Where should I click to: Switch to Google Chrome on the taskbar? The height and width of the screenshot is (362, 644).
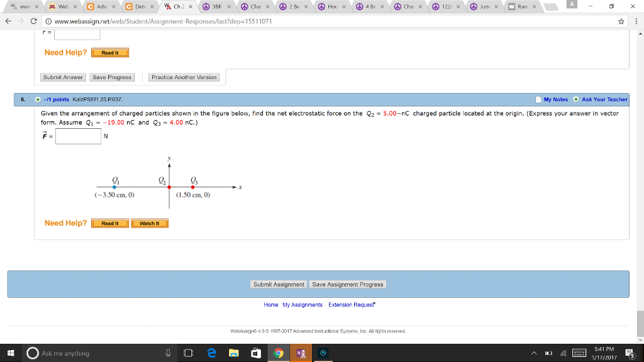click(279, 353)
